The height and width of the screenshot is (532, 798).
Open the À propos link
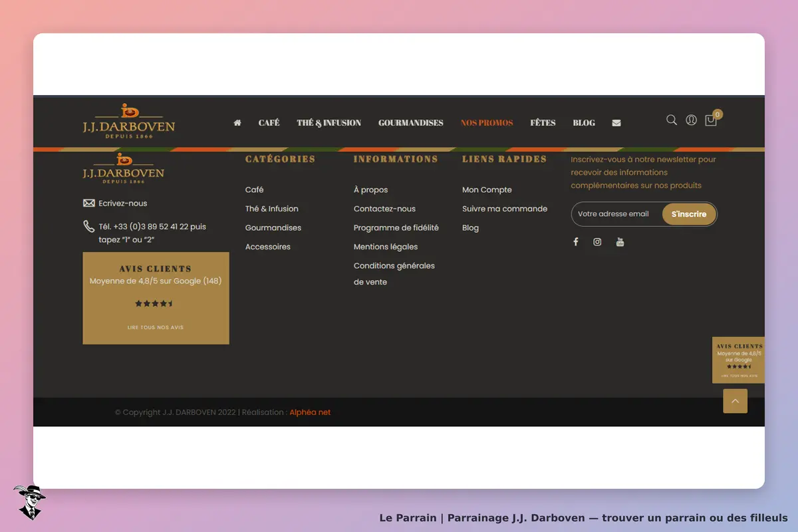pyautogui.click(x=371, y=190)
